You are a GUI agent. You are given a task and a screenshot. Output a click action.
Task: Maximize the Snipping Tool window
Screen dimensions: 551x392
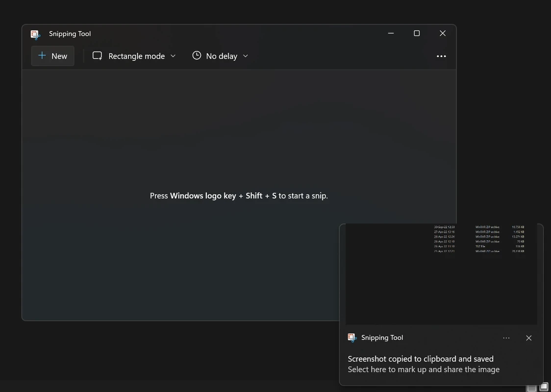(417, 33)
